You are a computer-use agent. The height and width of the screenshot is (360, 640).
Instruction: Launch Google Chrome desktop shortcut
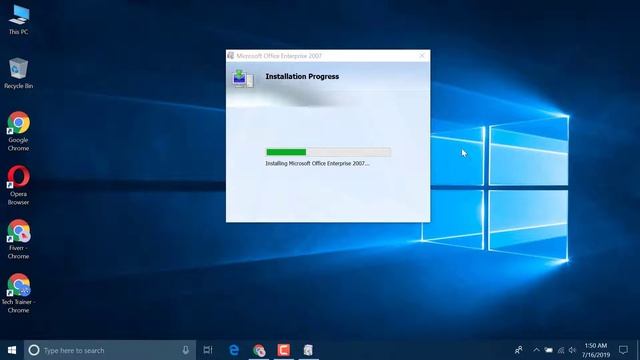click(x=18, y=131)
